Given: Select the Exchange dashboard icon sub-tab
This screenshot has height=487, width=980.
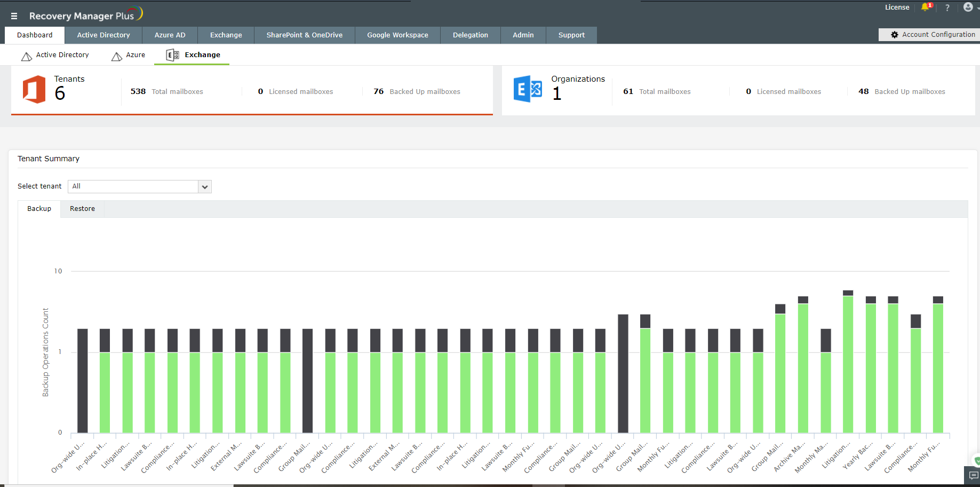Looking at the screenshot, I should 172,54.
